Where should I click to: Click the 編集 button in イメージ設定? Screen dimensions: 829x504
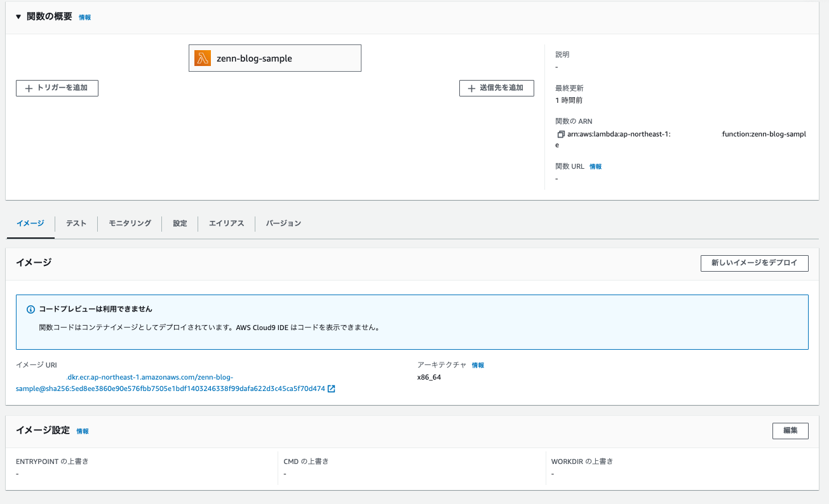(790, 430)
